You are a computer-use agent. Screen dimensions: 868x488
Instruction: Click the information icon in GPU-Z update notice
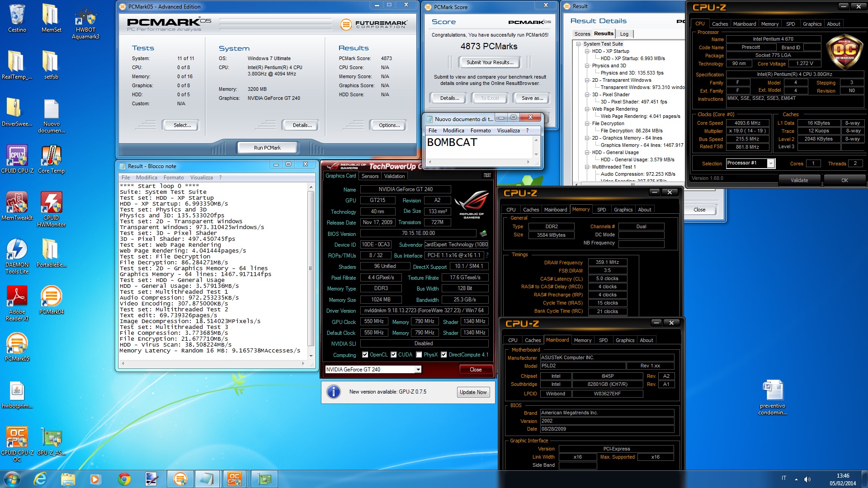(334, 392)
